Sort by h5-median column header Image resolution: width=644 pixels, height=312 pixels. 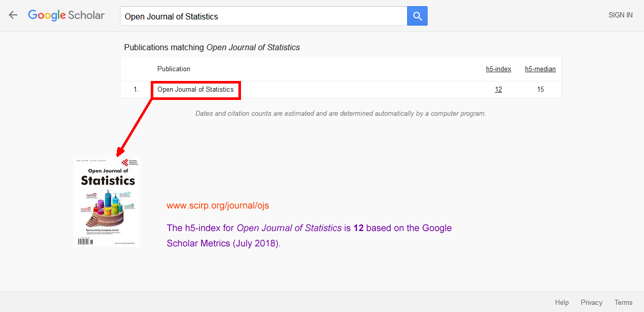pos(540,69)
